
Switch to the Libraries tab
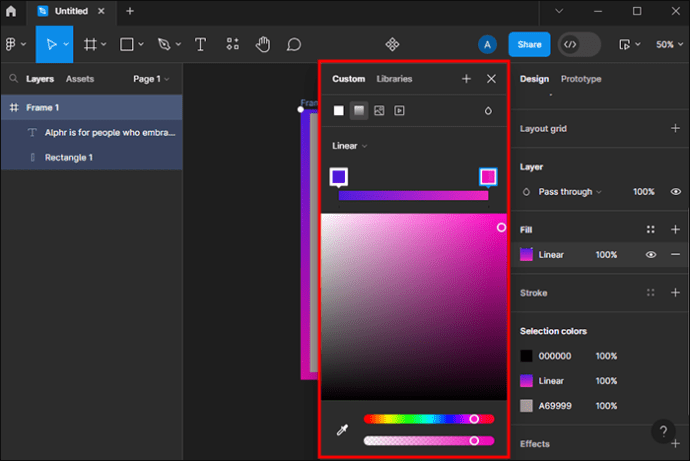[x=394, y=79]
